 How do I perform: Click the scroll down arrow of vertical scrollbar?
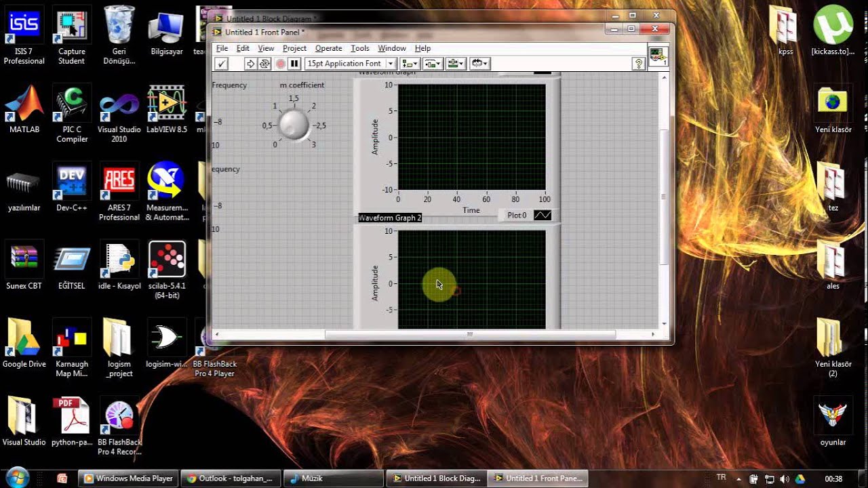point(665,324)
